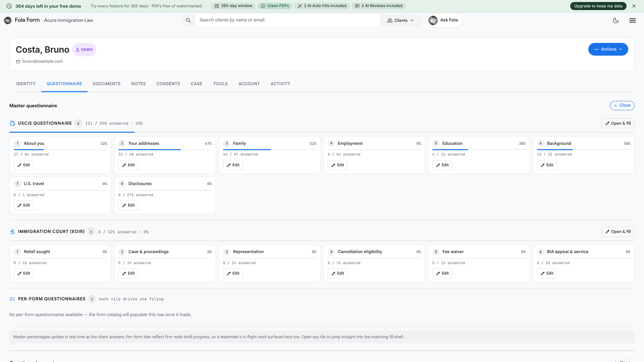The width and height of the screenshot is (644, 362).
Task: Open & fill the Immigration Court questionnaire
Action: (x=618, y=232)
